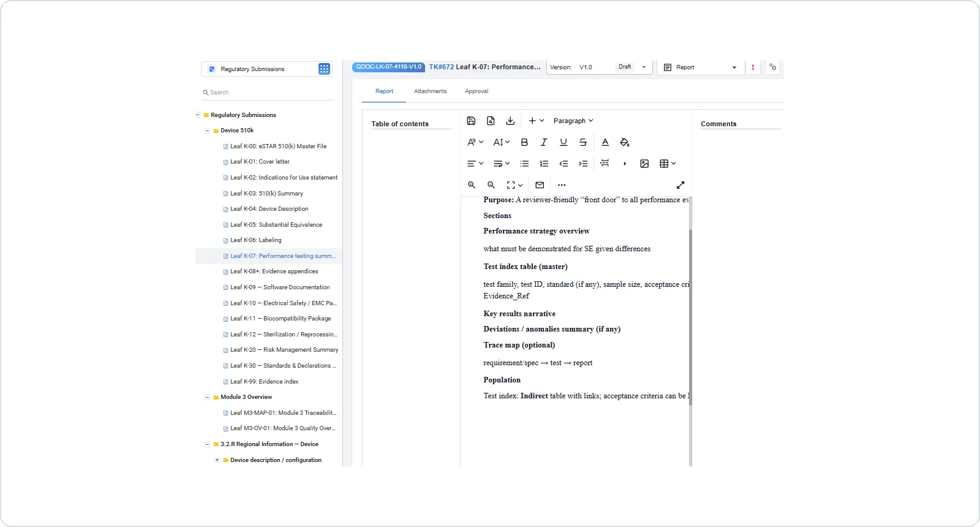Click the envelope mail icon
This screenshot has width=980, height=527.
540,185
